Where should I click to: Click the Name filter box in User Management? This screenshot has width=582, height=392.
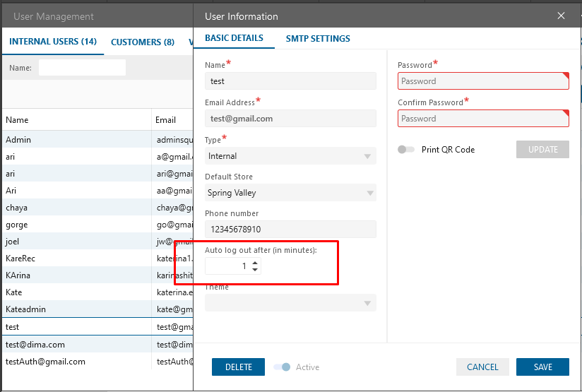[82, 68]
